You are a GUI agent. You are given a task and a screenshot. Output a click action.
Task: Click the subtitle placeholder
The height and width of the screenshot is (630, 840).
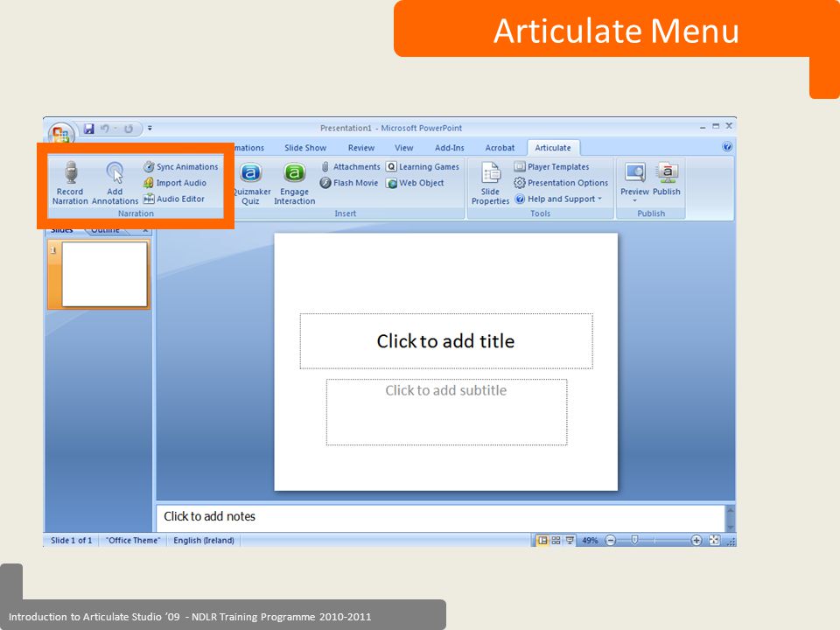(446, 412)
